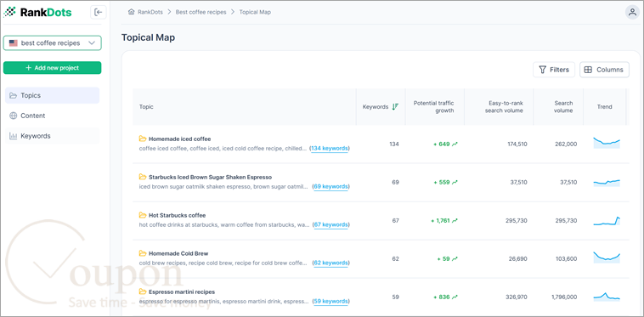Open the 69 keywords link
Screen dimensions: 644x317
pos(331,186)
